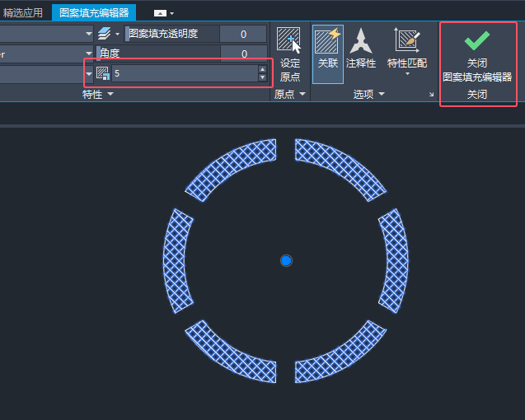Click the hatch pattern scale icon
This screenshot has width=525, height=420.
[102, 73]
